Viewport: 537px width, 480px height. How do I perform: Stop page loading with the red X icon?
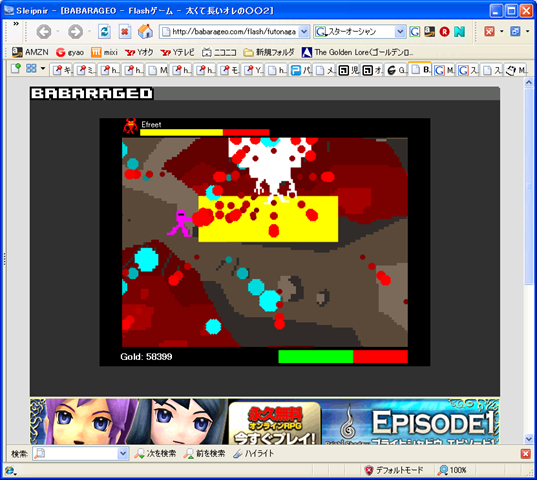pos(125,32)
